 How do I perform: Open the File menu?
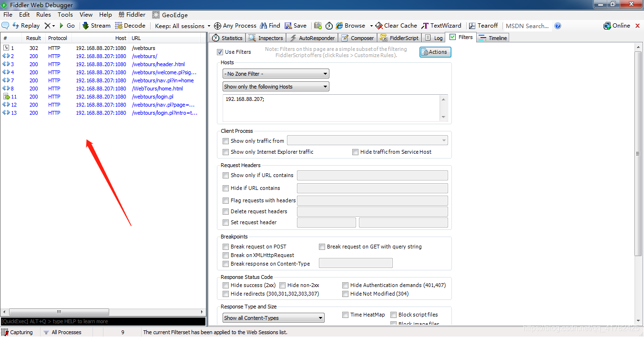coord(8,15)
